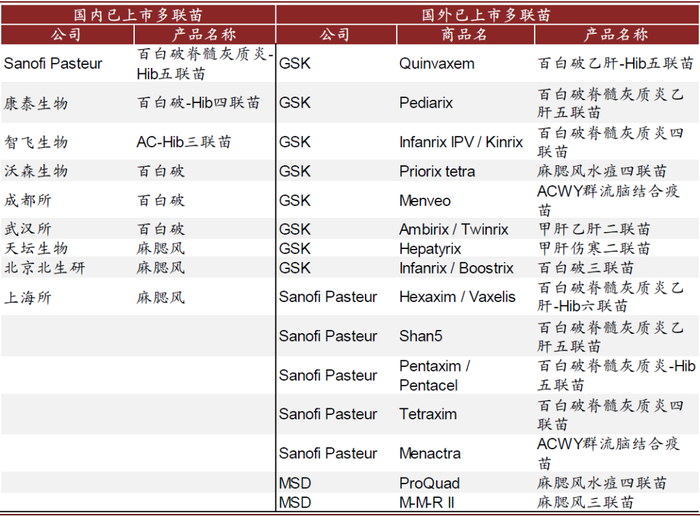Click the company cell '上海所'
This screenshot has width=700, height=516.
(28, 297)
